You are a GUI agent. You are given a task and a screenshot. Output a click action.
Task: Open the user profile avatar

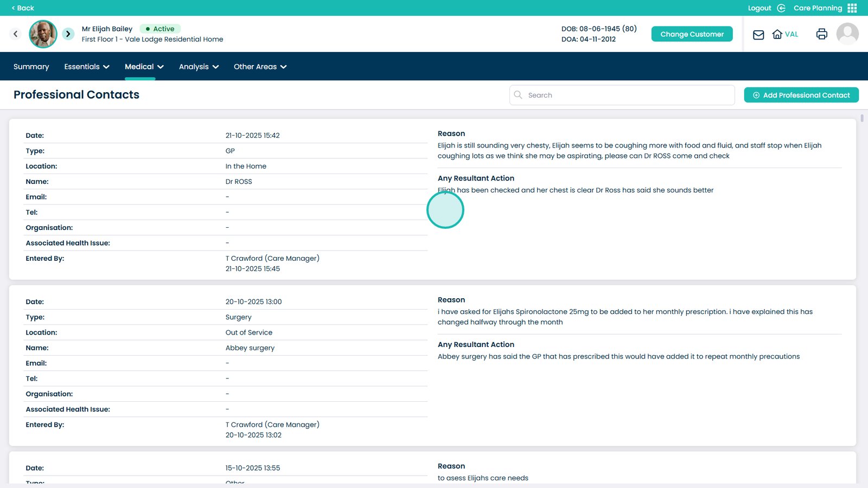(x=847, y=34)
